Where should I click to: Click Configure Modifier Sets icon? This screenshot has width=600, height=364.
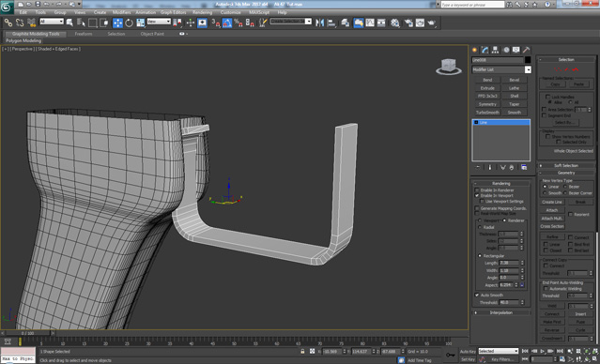524,168
